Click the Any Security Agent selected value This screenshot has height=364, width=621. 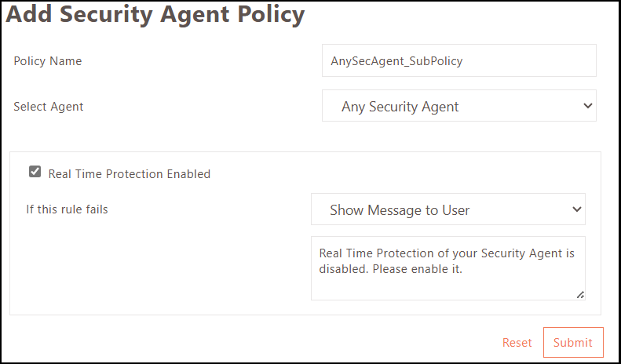400,107
